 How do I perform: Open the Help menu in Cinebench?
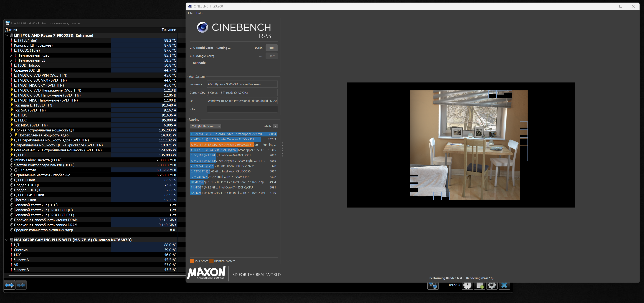[199, 13]
